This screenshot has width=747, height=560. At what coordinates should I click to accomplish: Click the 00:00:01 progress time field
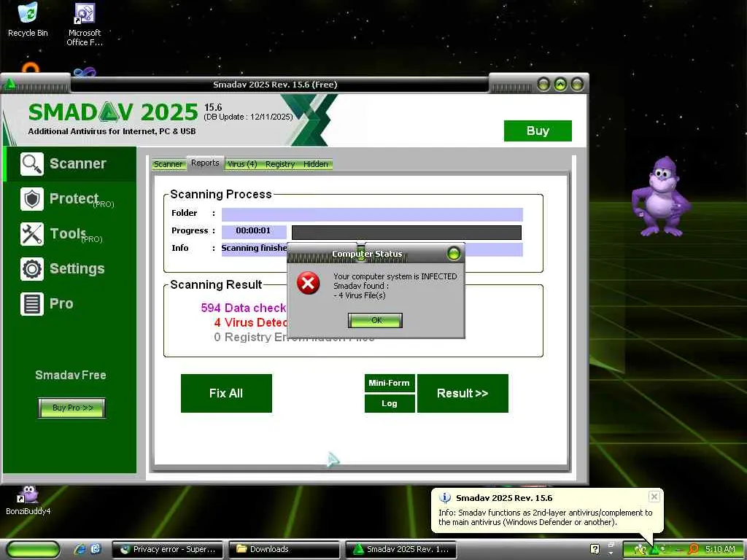(x=253, y=231)
